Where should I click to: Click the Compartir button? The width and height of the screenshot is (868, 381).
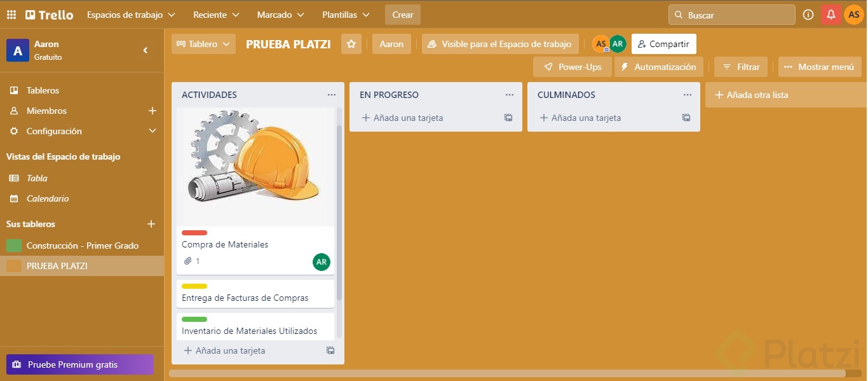click(663, 44)
